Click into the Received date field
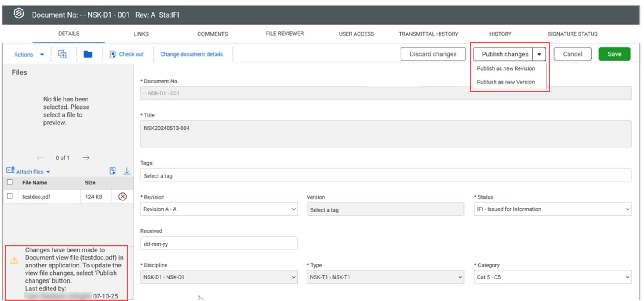Screen dimensions: 644x301 [x=219, y=243]
